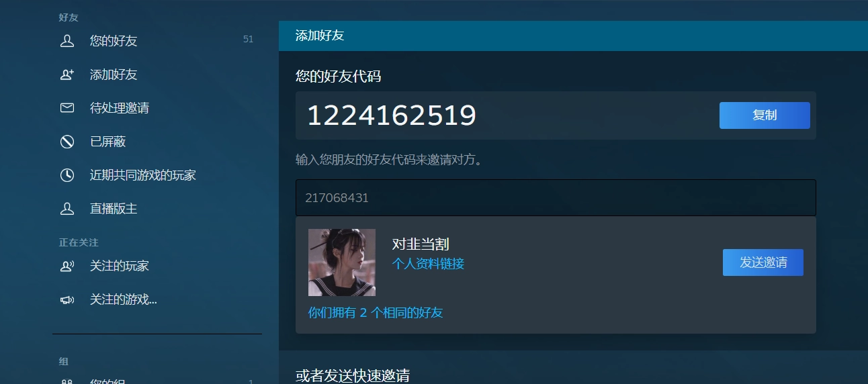
Task: Open the 个人资料链接 profile link
Action: pyautogui.click(x=428, y=264)
